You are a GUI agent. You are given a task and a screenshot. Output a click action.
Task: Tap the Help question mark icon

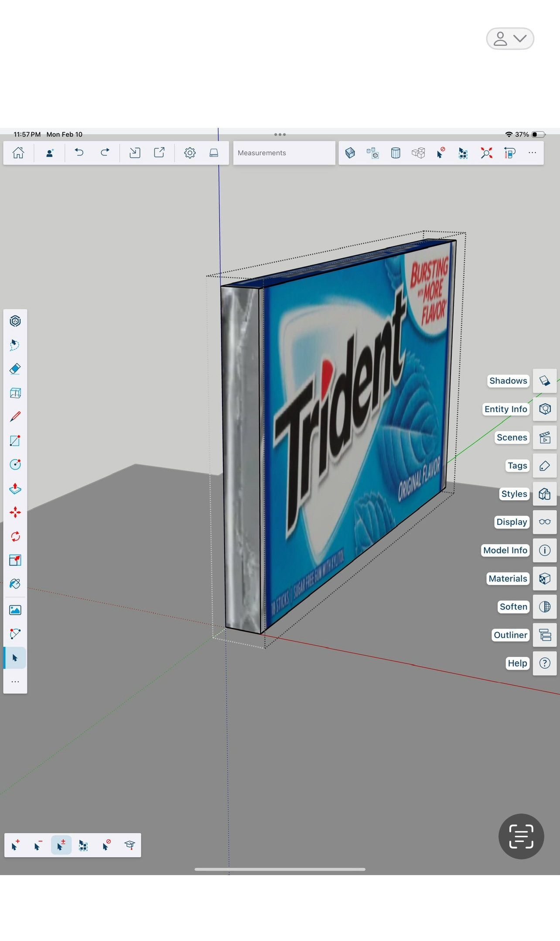(x=545, y=663)
